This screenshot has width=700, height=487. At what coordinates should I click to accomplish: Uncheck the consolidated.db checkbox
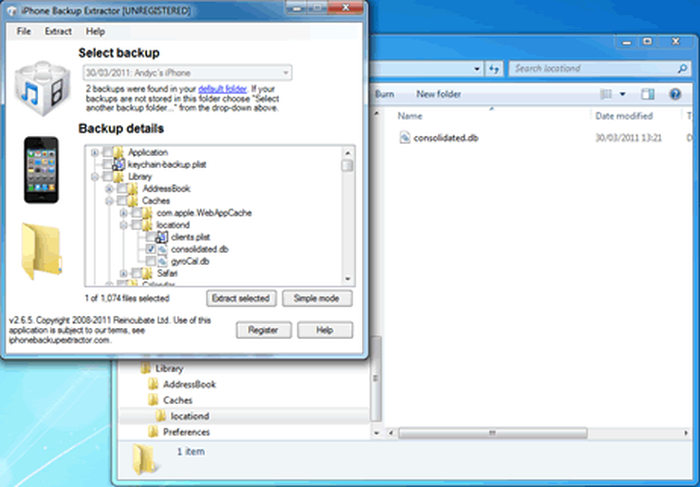pyautogui.click(x=151, y=249)
